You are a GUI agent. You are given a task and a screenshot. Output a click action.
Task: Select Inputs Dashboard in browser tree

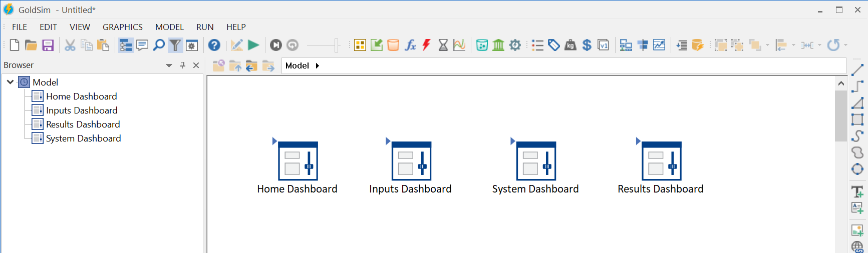click(x=82, y=110)
